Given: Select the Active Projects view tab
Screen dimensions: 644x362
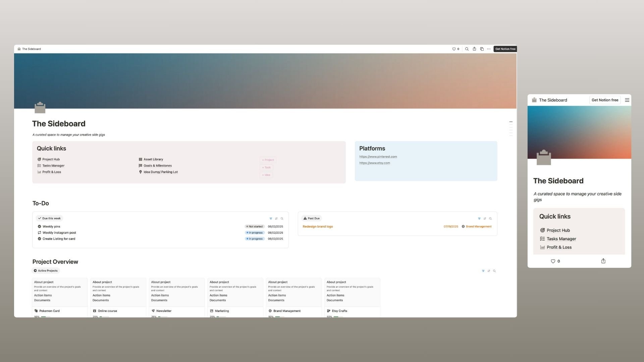Looking at the screenshot, I should (46, 270).
